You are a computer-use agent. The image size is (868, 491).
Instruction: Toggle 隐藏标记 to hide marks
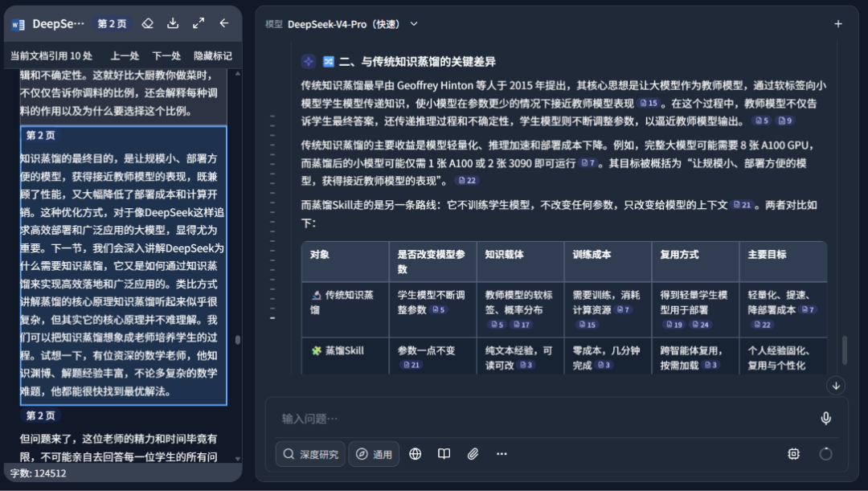pos(213,56)
